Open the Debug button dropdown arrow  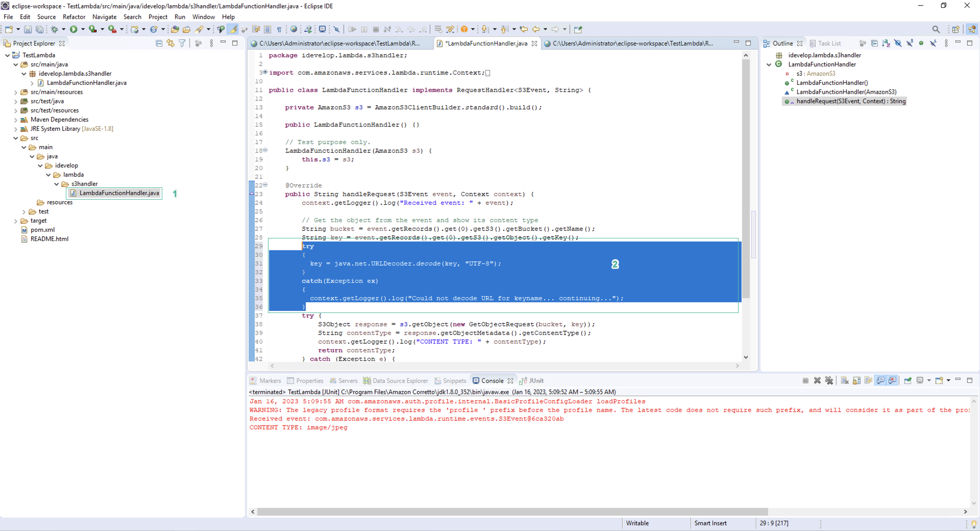(63, 29)
